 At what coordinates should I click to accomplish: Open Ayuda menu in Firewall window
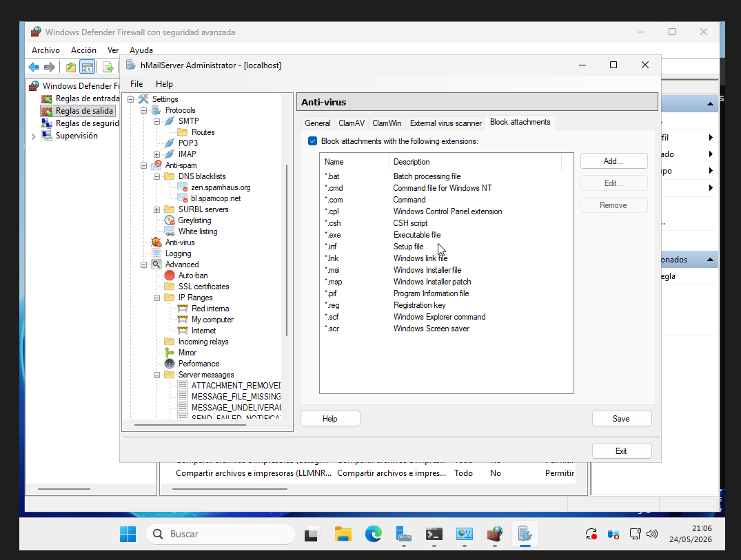coord(141,50)
